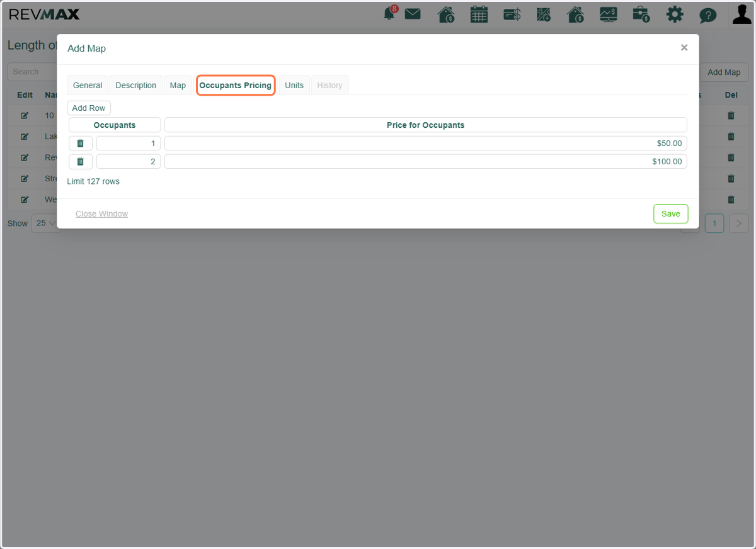Open the History tab
756x549 pixels.
pyautogui.click(x=329, y=86)
